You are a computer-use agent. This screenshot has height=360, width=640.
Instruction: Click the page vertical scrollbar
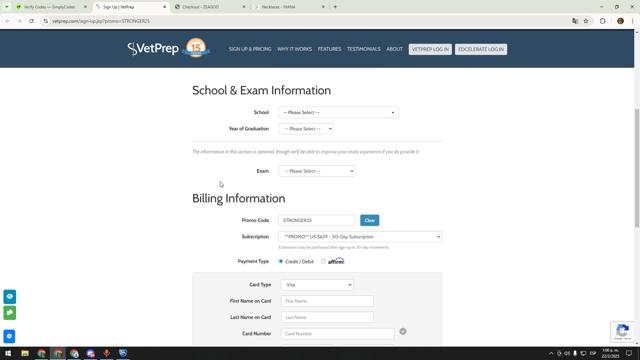point(637,168)
